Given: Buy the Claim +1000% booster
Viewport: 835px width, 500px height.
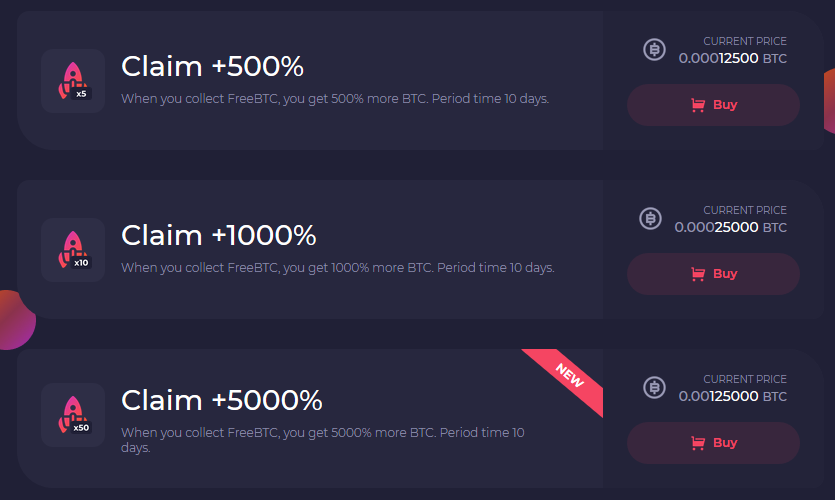Looking at the screenshot, I should pos(713,274).
